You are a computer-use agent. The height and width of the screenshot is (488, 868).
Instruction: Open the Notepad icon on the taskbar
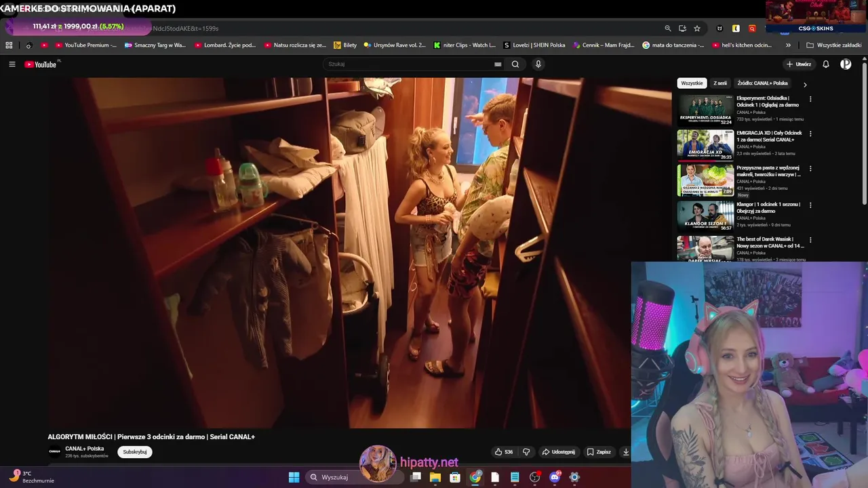(x=515, y=477)
